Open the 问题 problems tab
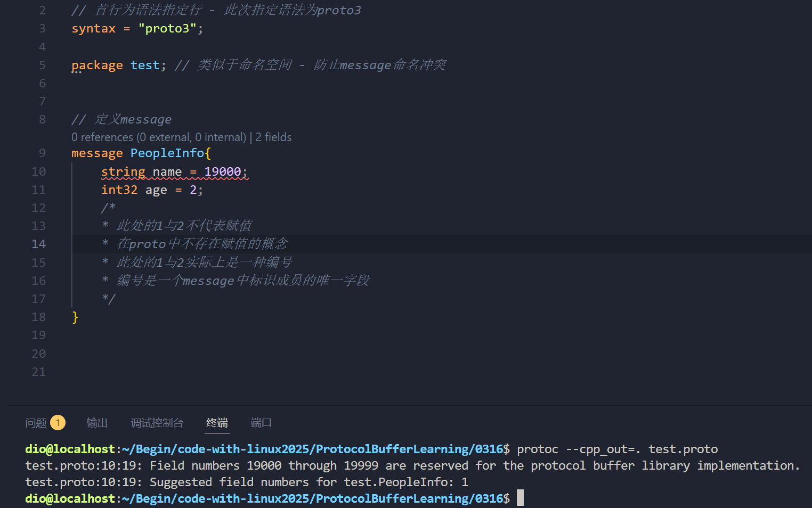 [36, 423]
